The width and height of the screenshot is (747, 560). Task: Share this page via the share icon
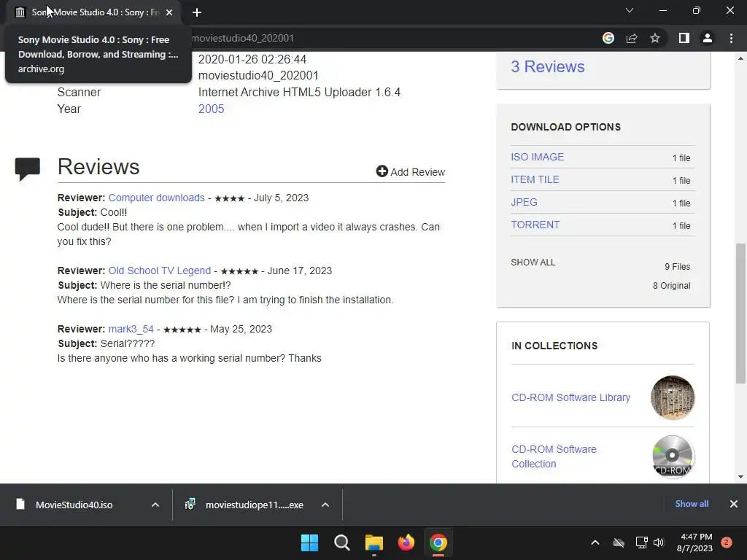click(x=632, y=38)
